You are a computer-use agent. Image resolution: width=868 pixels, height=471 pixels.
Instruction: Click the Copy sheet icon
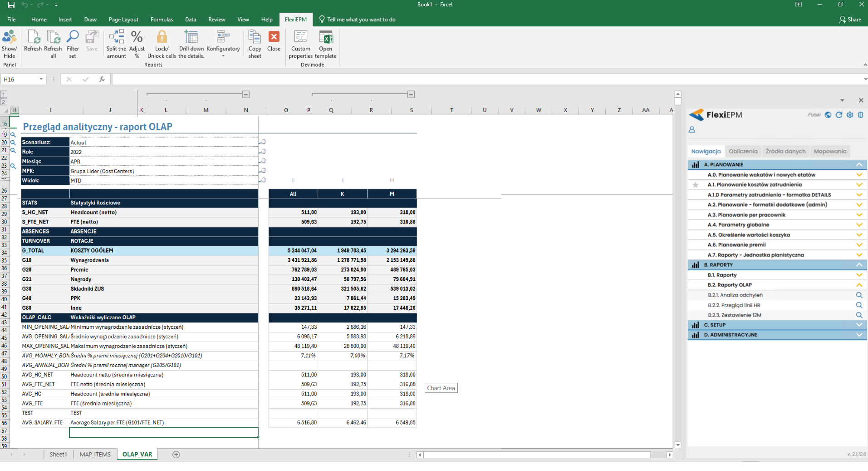(255, 44)
